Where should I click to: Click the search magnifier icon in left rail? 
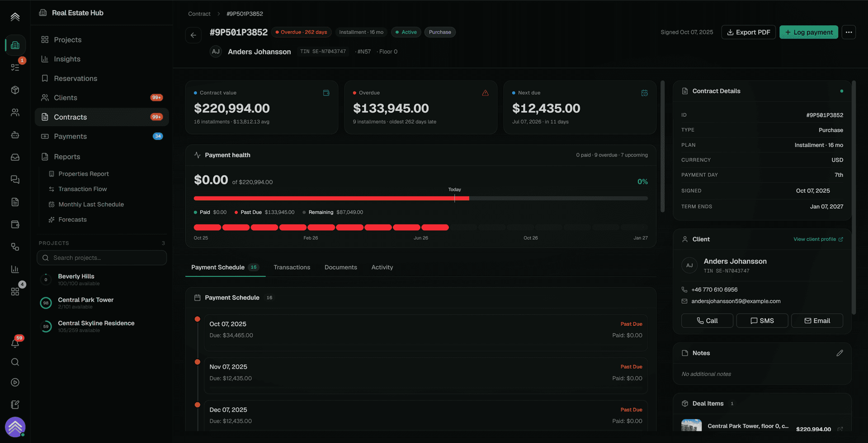pyautogui.click(x=15, y=362)
